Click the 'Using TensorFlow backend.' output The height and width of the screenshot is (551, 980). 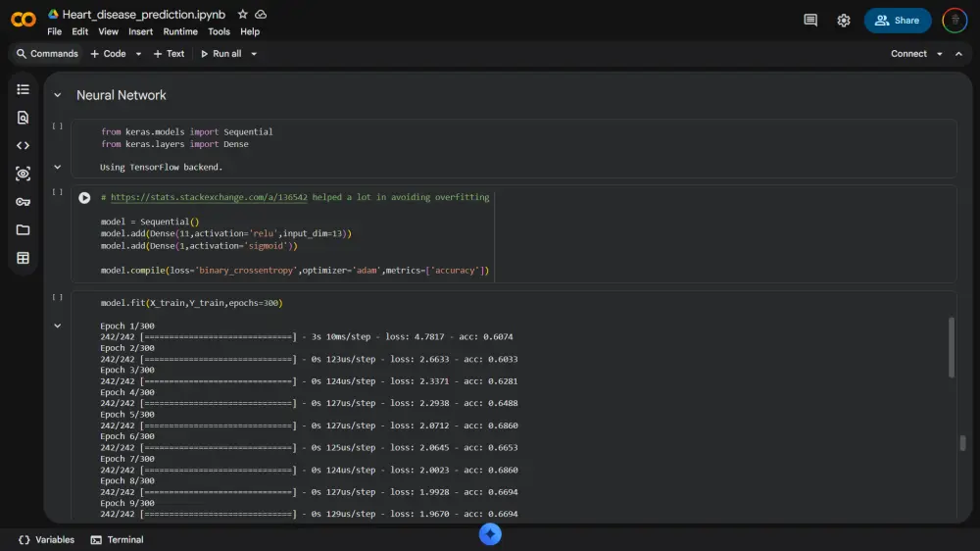pos(162,167)
